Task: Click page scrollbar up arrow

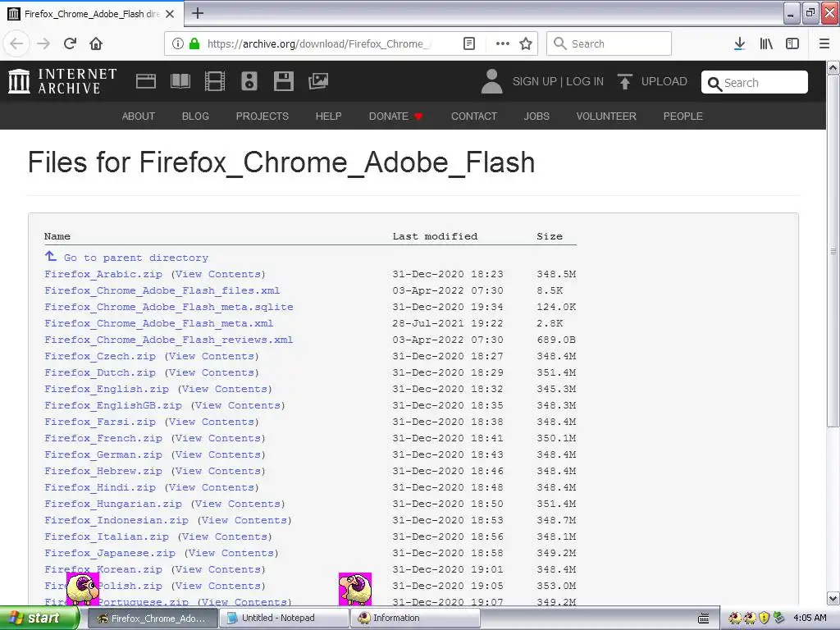Action: click(833, 67)
